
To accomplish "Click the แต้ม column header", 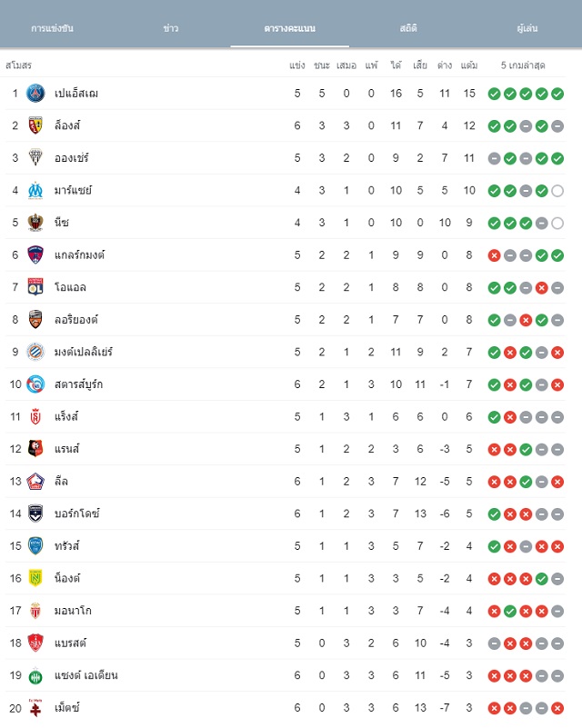I will click(469, 65).
